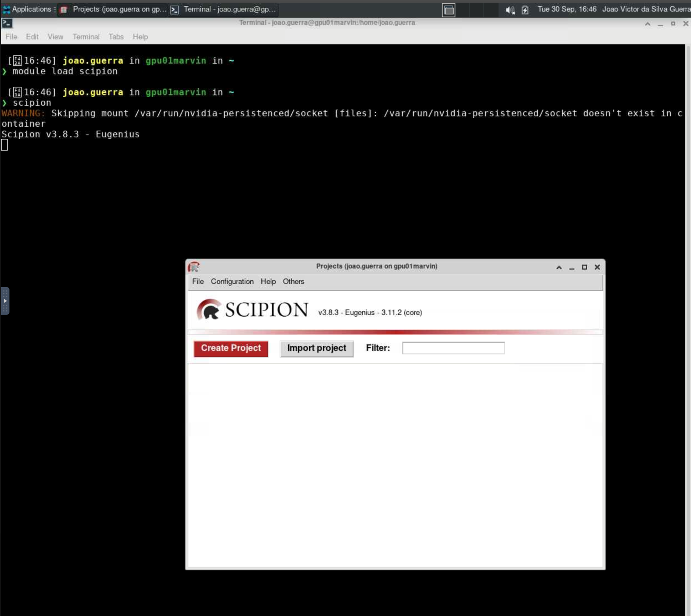
Task: Open Scipion's File menu
Action: [197, 282]
